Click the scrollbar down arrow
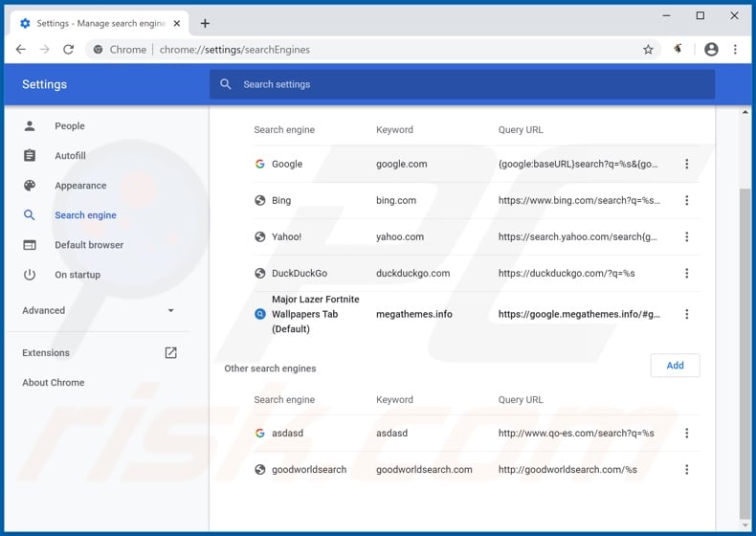Screen dimensions: 756x536 coord(745,525)
